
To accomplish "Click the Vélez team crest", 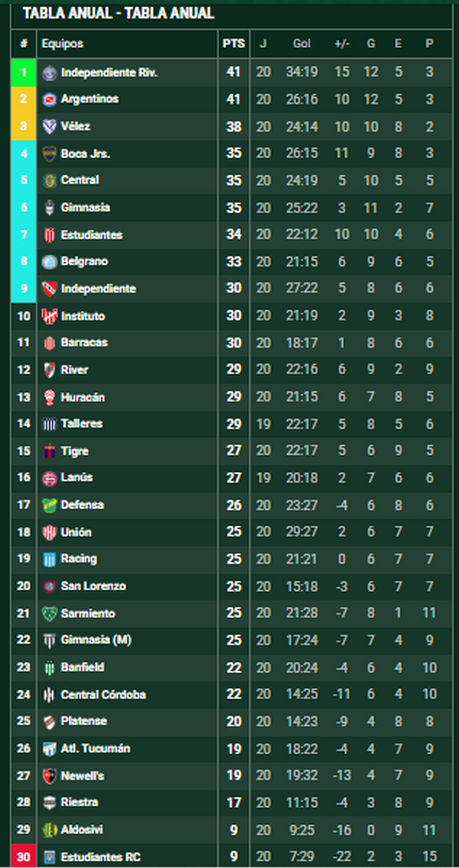I will pyautogui.click(x=49, y=126).
